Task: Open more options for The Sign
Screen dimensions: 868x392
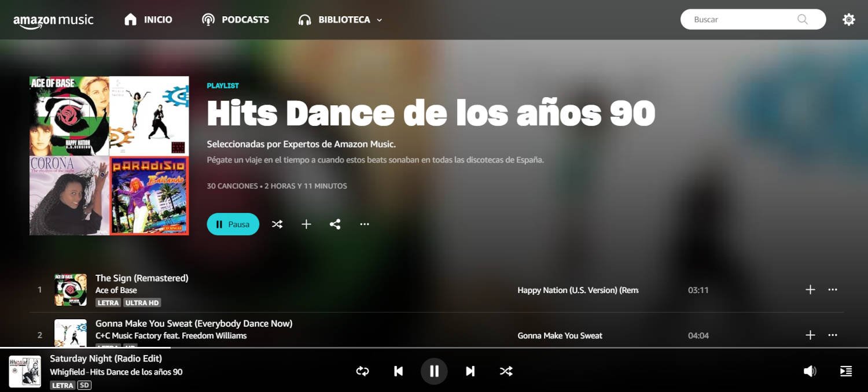Action: [x=833, y=290]
